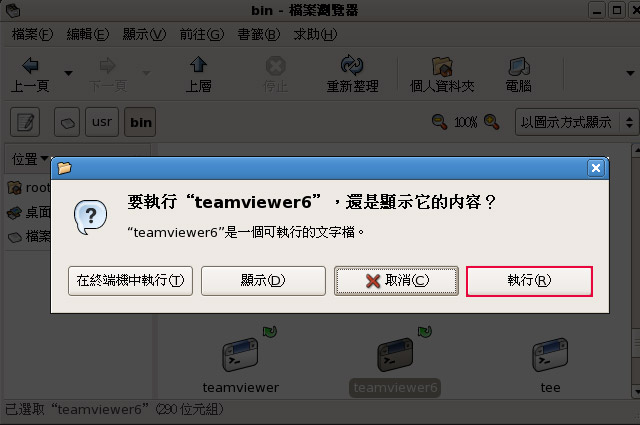Click the 執行(R) run button
This screenshot has width=640, height=425.
(x=529, y=281)
